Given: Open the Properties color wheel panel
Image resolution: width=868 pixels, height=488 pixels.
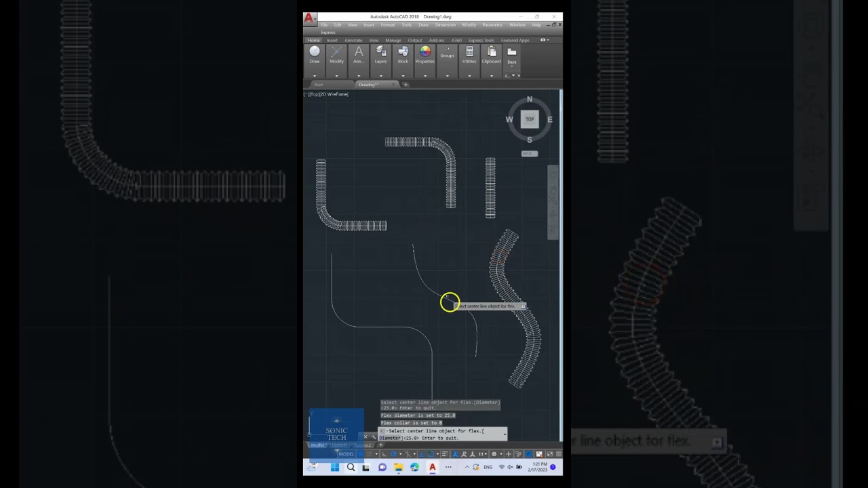Looking at the screenshot, I should (x=425, y=55).
